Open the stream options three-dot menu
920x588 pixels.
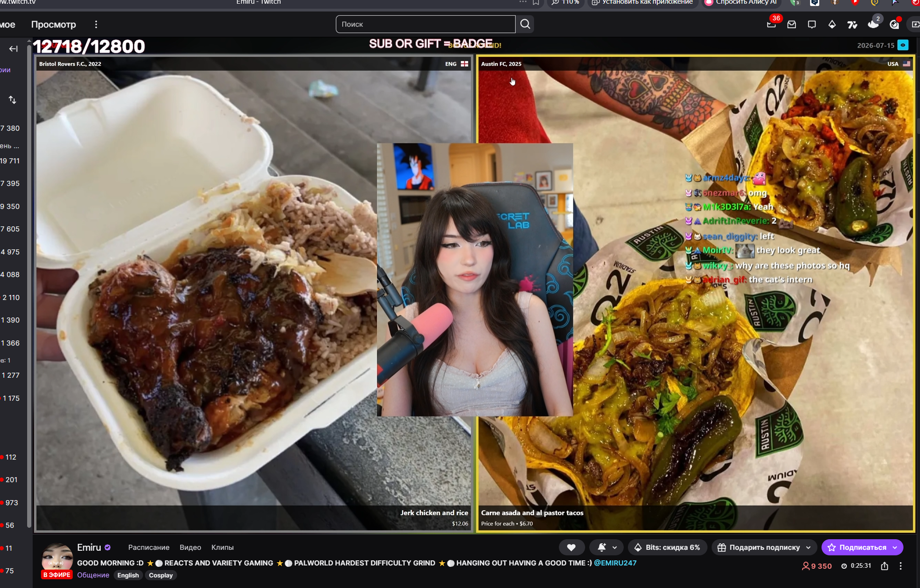point(901,566)
